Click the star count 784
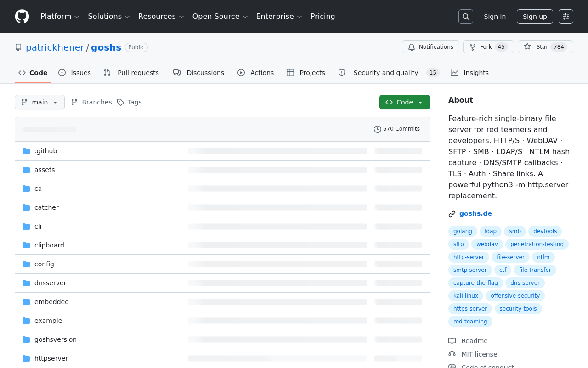The image size is (588, 368). point(559,47)
